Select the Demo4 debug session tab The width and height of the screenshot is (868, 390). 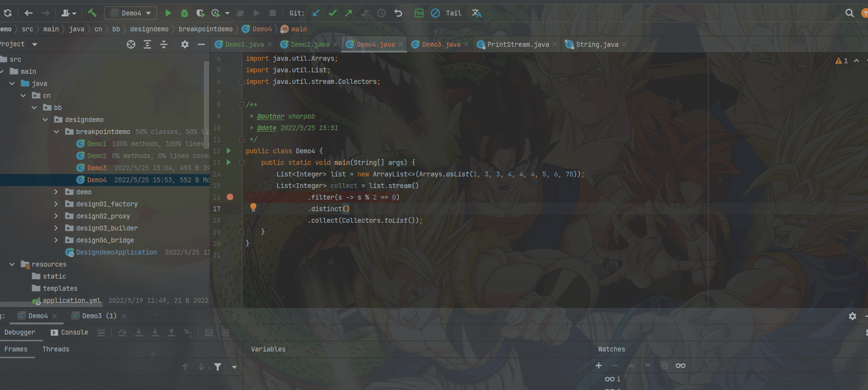(38, 316)
